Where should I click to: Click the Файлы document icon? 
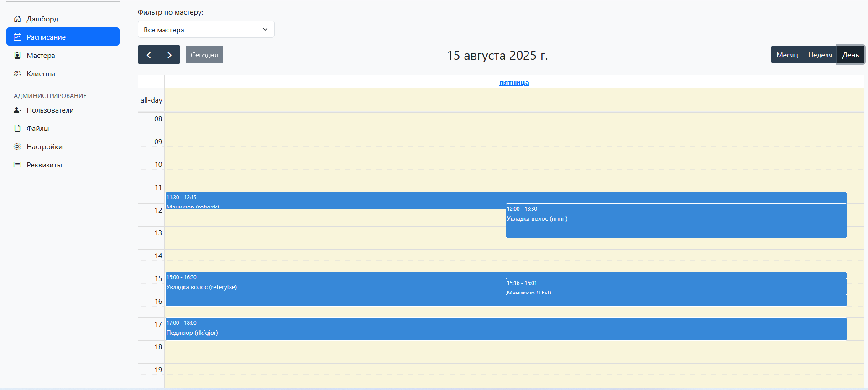(17, 128)
